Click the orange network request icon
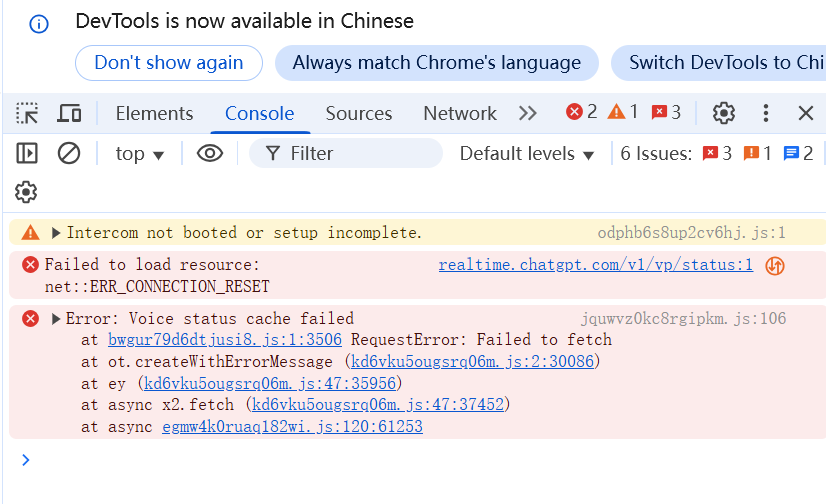Screen dimensions: 826x504 click(x=774, y=266)
